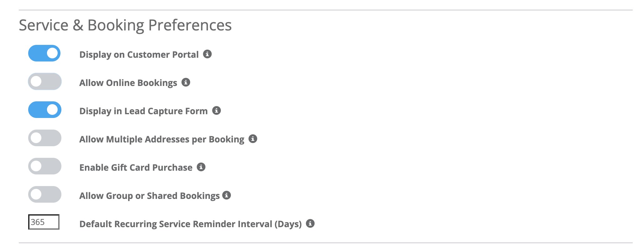Click the Display in Lead Capture Form label
This screenshot has height=251, width=644.
[143, 111]
